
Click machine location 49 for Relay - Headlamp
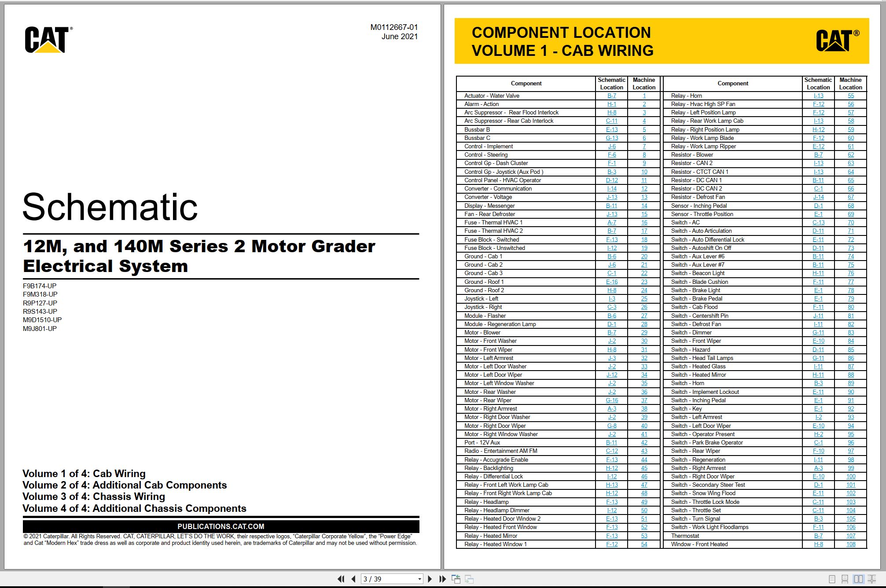click(x=644, y=502)
